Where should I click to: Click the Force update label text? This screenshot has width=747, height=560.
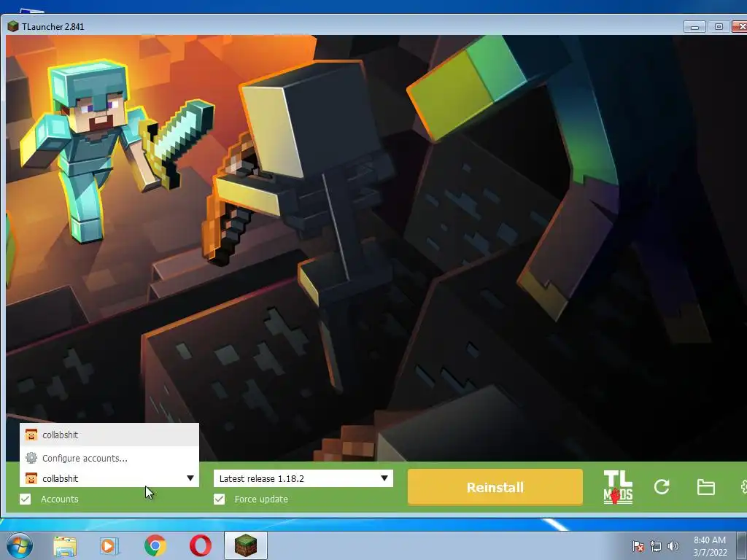click(261, 499)
